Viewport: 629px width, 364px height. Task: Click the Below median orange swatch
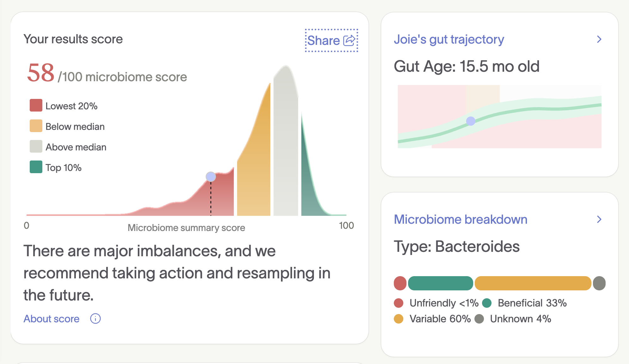coord(36,126)
